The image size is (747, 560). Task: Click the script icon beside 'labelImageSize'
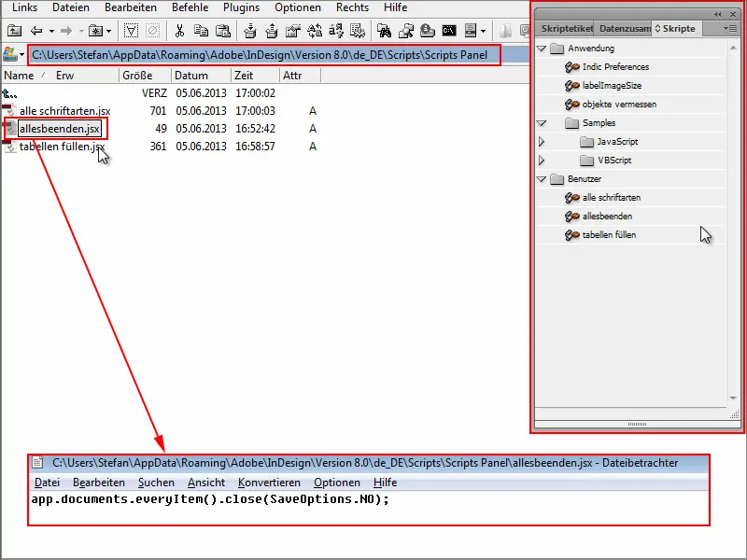point(574,85)
